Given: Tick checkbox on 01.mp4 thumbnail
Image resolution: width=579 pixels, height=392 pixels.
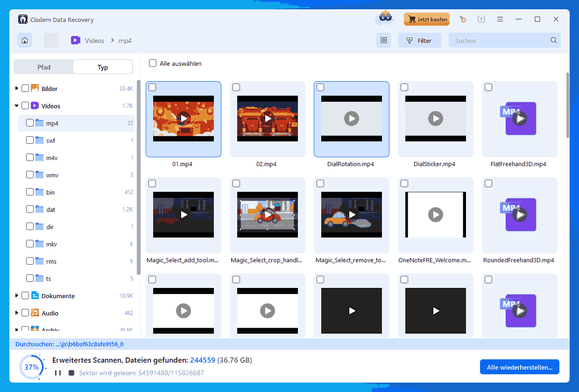Looking at the screenshot, I should point(152,87).
